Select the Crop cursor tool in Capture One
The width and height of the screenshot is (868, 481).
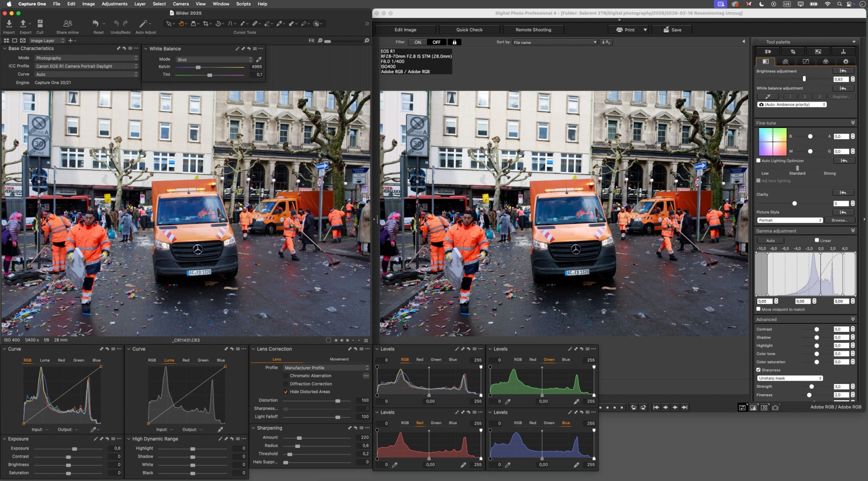point(206,24)
